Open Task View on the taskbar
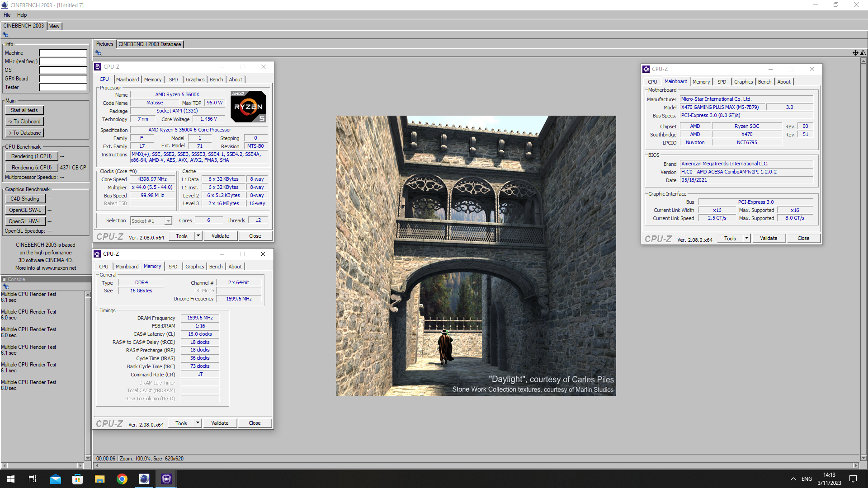Image resolution: width=868 pixels, height=488 pixels. [x=33, y=479]
